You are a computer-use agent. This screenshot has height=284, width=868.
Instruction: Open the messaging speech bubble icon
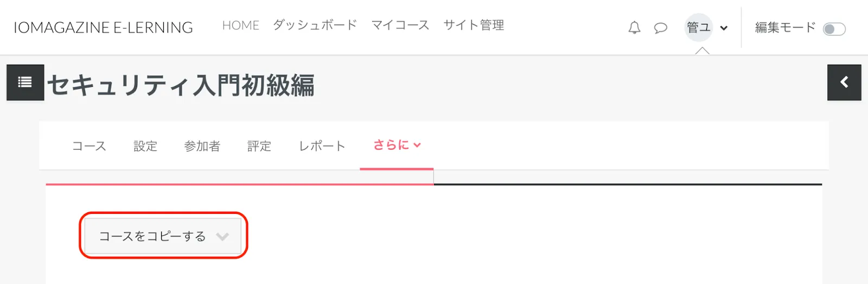click(x=660, y=28)
